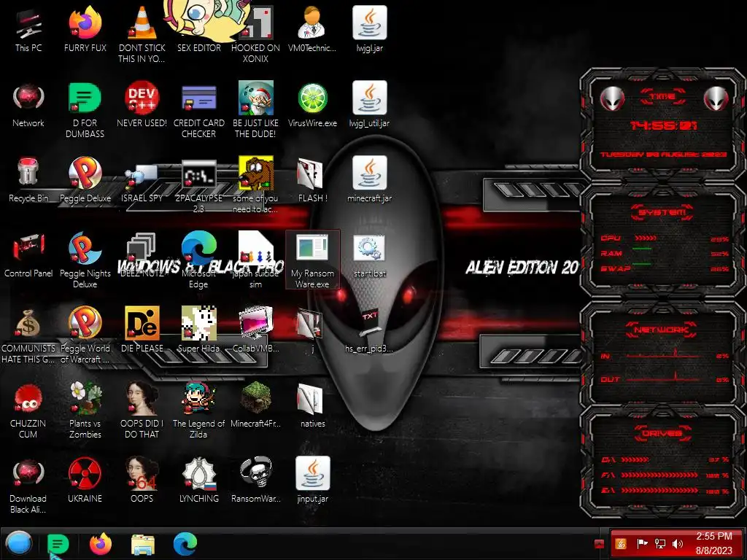747x560 pixels.
Task: Open Firefox from the taskbar
Action: click(101, 543)
